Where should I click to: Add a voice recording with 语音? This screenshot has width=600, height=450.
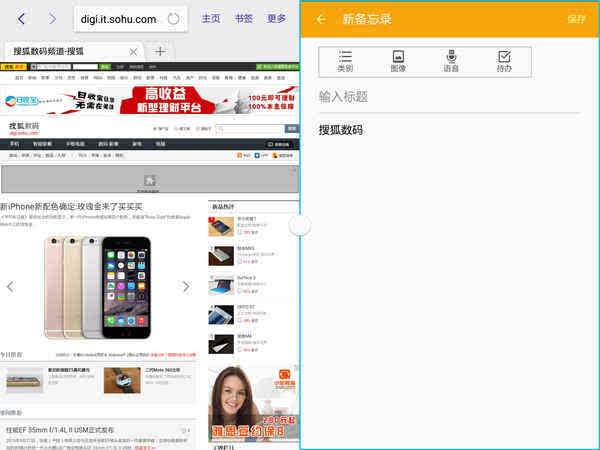pos(451,62)
